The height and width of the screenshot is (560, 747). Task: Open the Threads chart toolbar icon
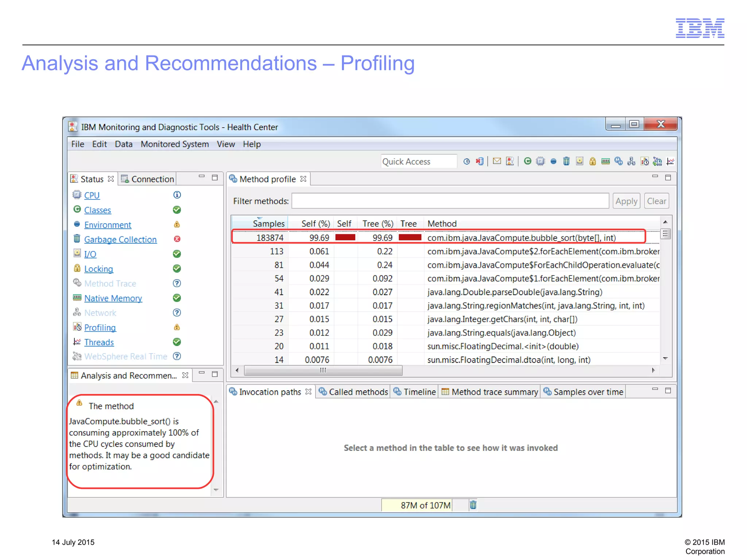[x=670, y=161]
